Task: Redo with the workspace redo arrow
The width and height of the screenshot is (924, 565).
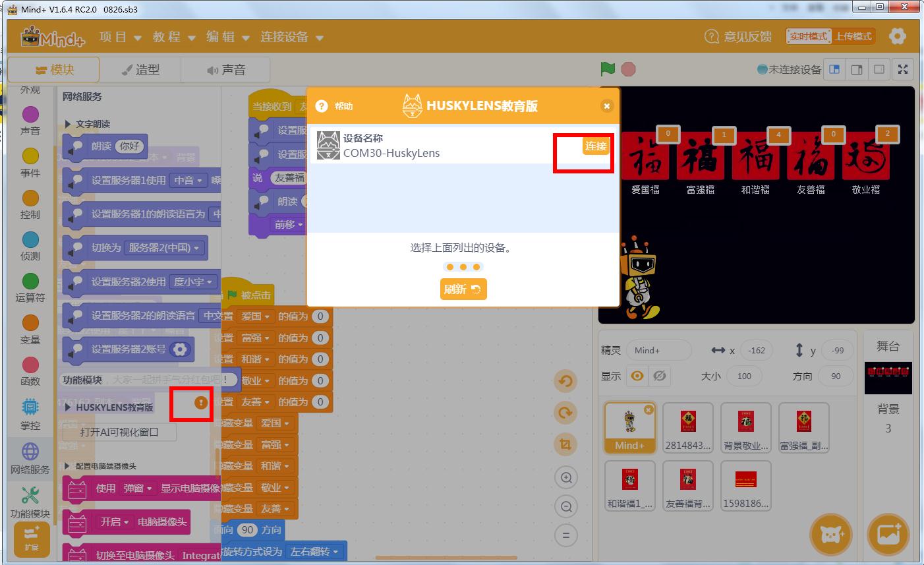Action: [565, 413]
